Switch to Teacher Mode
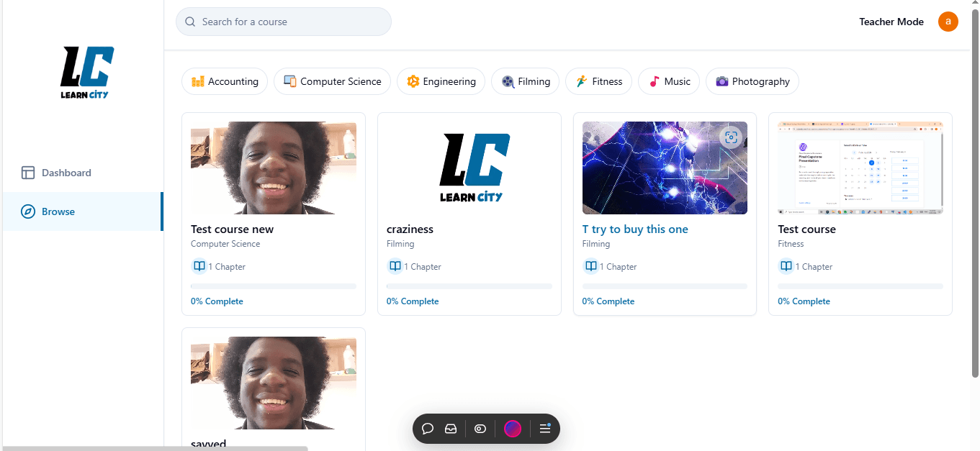This screenshot has width=980, height=451. click(x=891, y=22)
